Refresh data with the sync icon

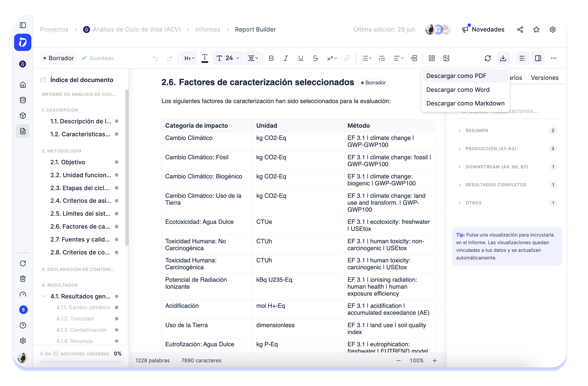(x=488, y=58)
